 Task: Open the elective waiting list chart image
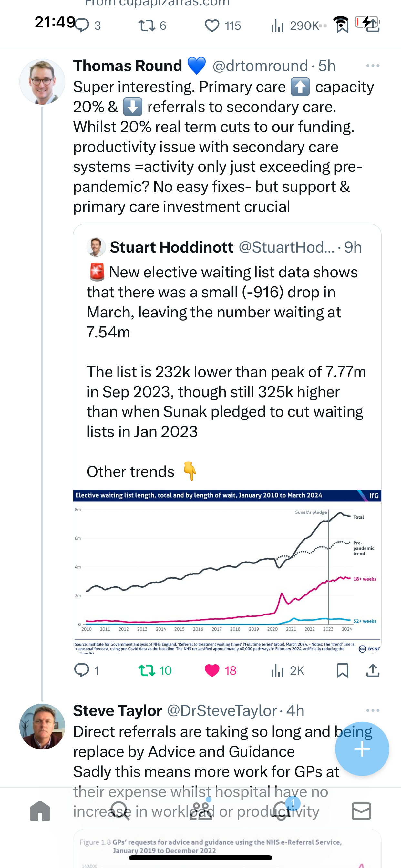coord(227,572)
